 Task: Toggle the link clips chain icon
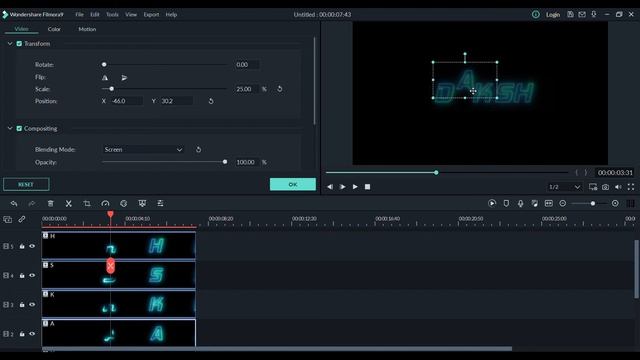point(22,220)
